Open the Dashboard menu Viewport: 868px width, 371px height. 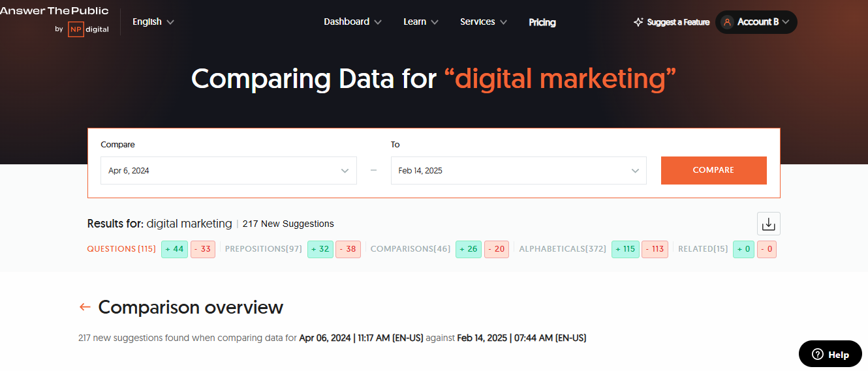(x=352, y=22)
